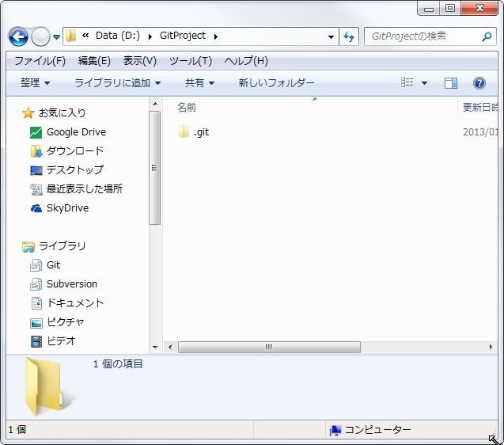Click the horizontal scrollbar in file list
Image resolution: width=504 pixels, height=445 pixels.
click(x=269, y=347)
